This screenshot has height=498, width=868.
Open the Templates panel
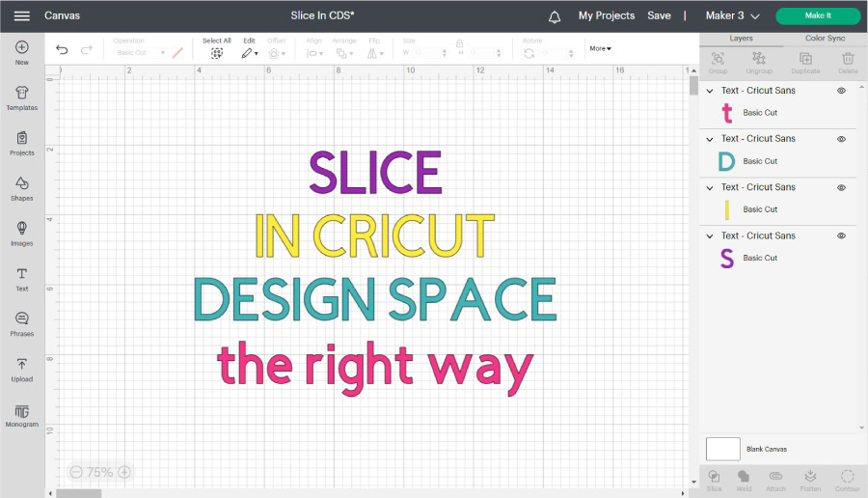click(21, 98)
